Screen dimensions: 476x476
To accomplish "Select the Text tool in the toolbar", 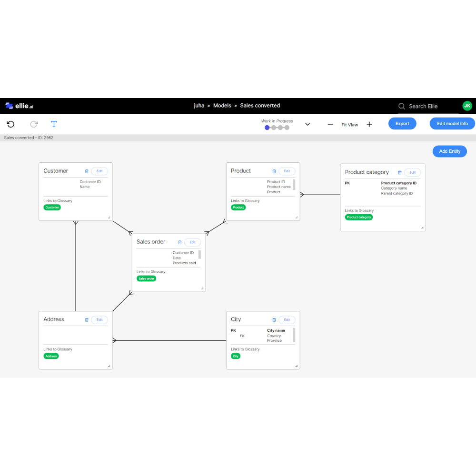I will point(54,124).
